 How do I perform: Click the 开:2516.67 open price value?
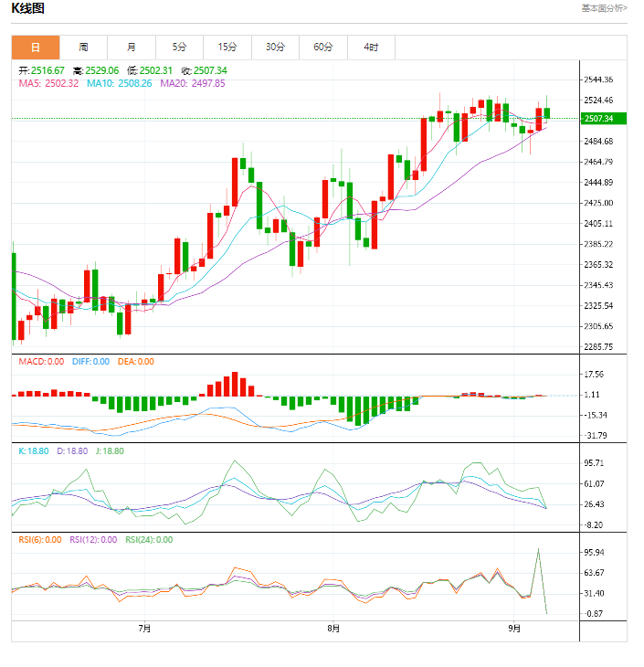click(41, 70)
